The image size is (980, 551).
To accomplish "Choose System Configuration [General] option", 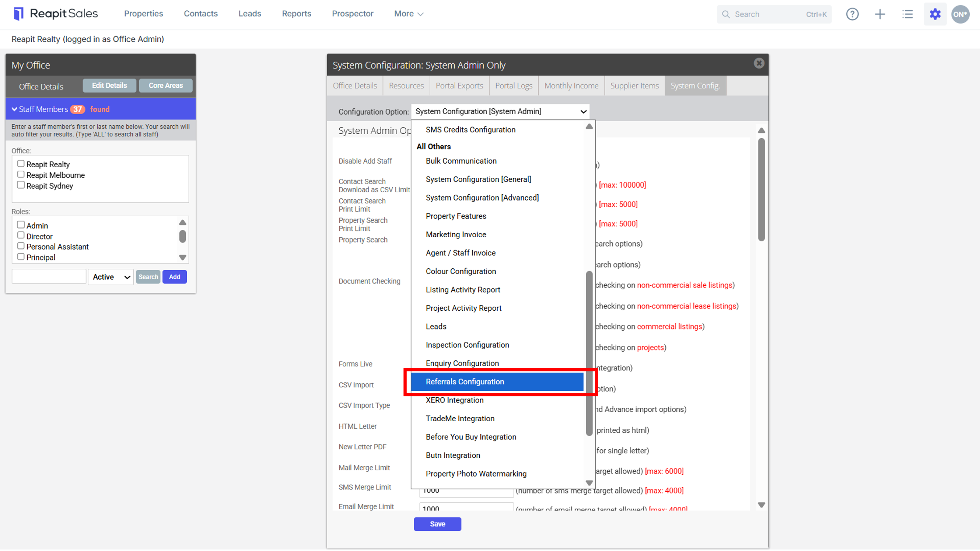I will [497, 179].
